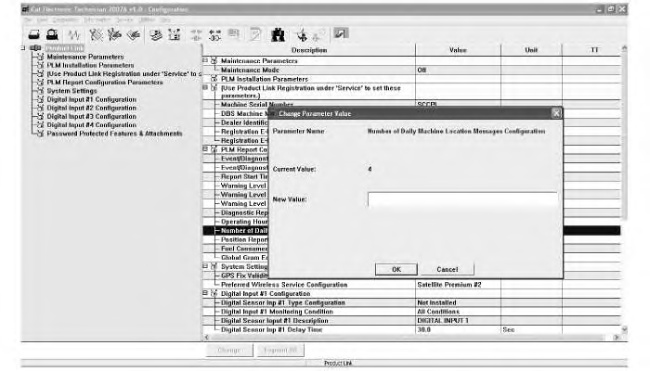Click the first printer-like toolbar icon
650x371 pixels.
tap(34, 34)
